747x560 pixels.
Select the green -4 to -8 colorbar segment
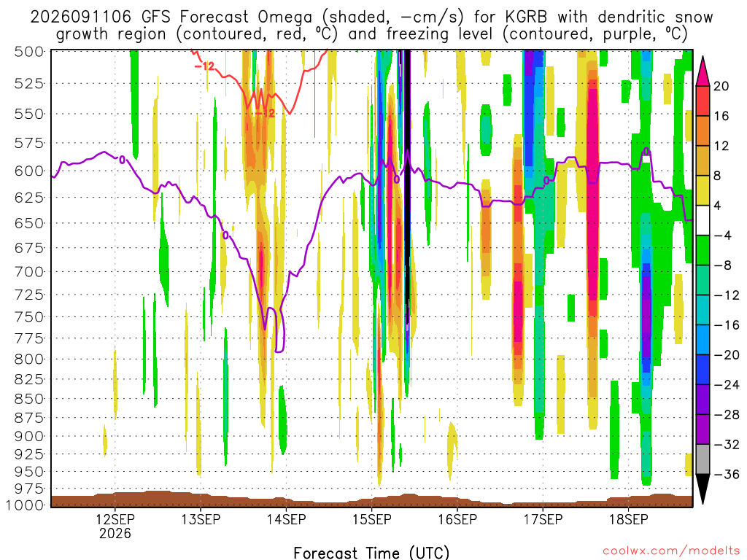703,250
